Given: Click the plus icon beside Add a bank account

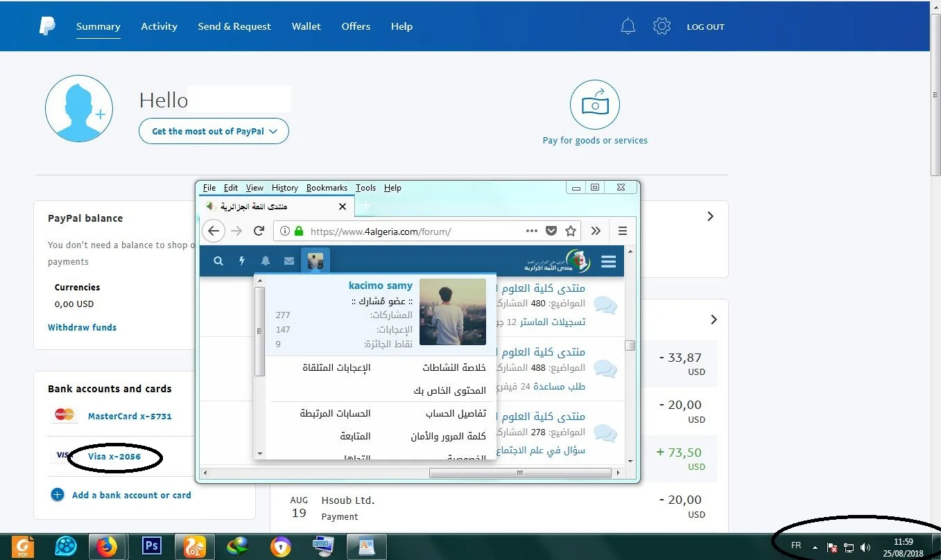Looking at the screenshot, I should pos(58,495).
